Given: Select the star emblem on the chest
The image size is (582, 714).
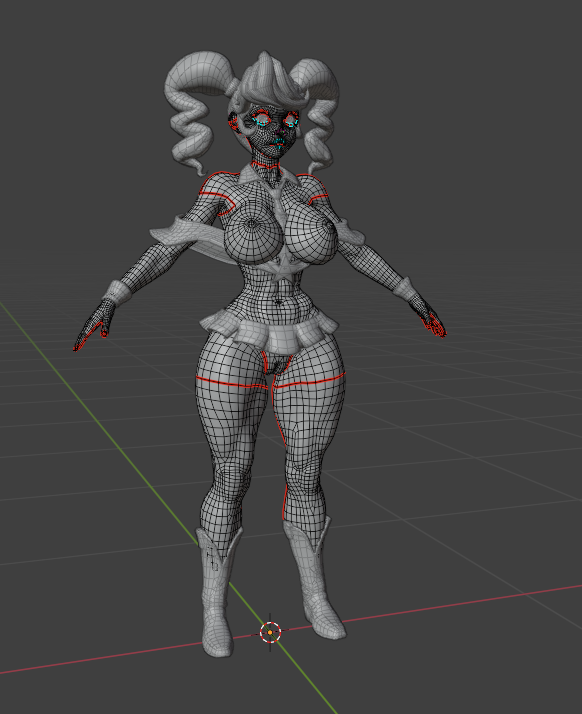Looking at the screenshot, I should tap(283, 270).
